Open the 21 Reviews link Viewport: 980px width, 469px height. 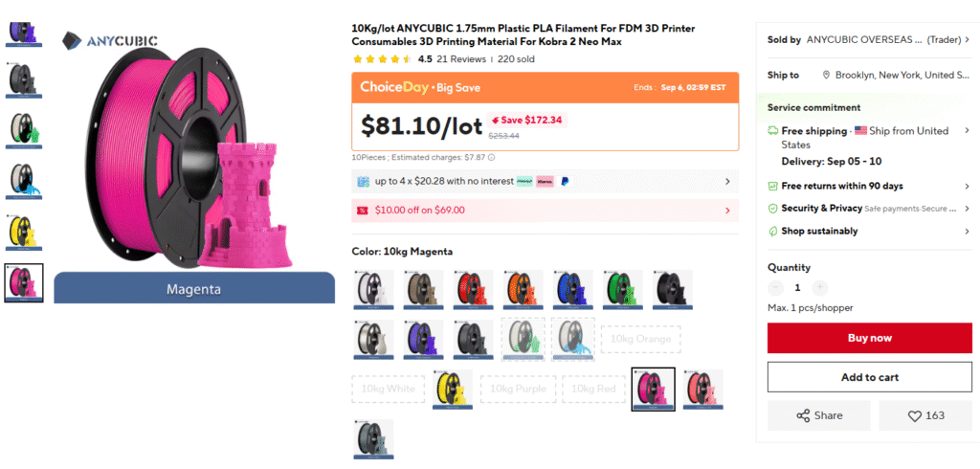pos(461,59)
